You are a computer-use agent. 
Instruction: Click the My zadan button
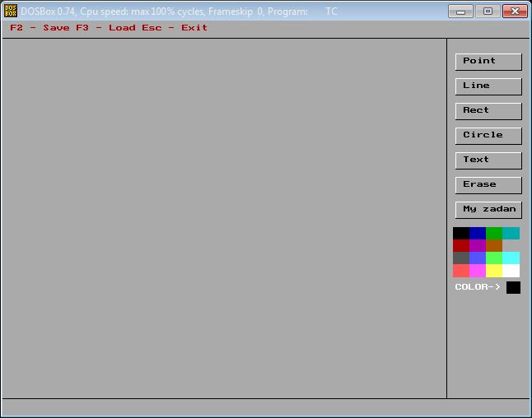(x=488, y=210)
